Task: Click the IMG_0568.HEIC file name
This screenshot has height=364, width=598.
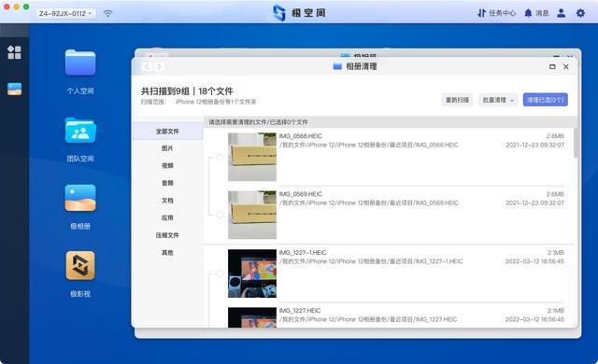Action: click(301, 136)
